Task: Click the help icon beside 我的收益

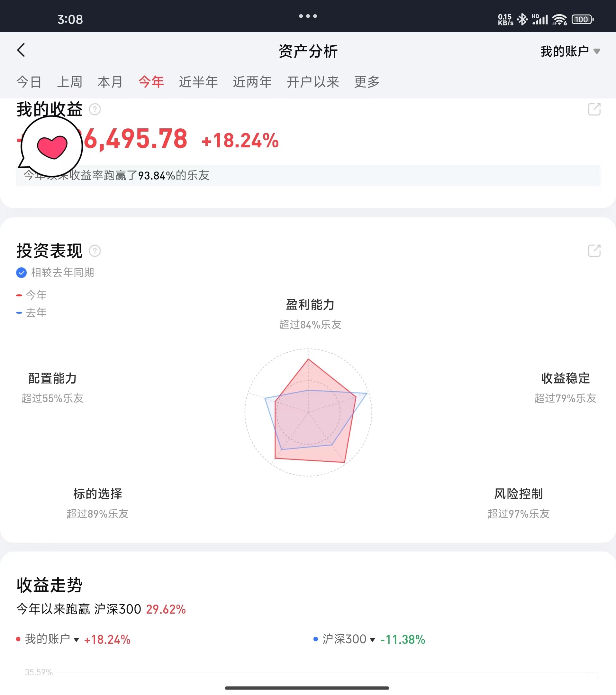Action: (x=95, y=109)
